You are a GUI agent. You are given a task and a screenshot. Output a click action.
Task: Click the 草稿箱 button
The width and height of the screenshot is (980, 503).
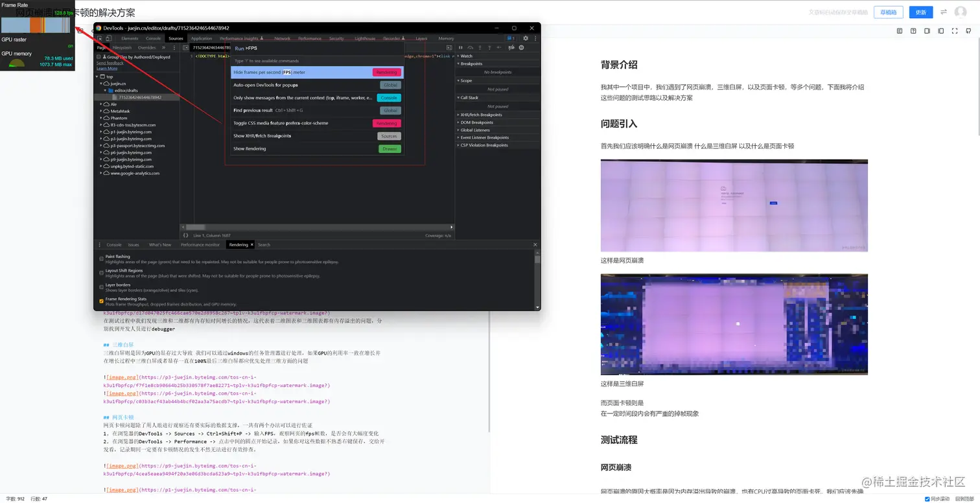tap(888, 12)
